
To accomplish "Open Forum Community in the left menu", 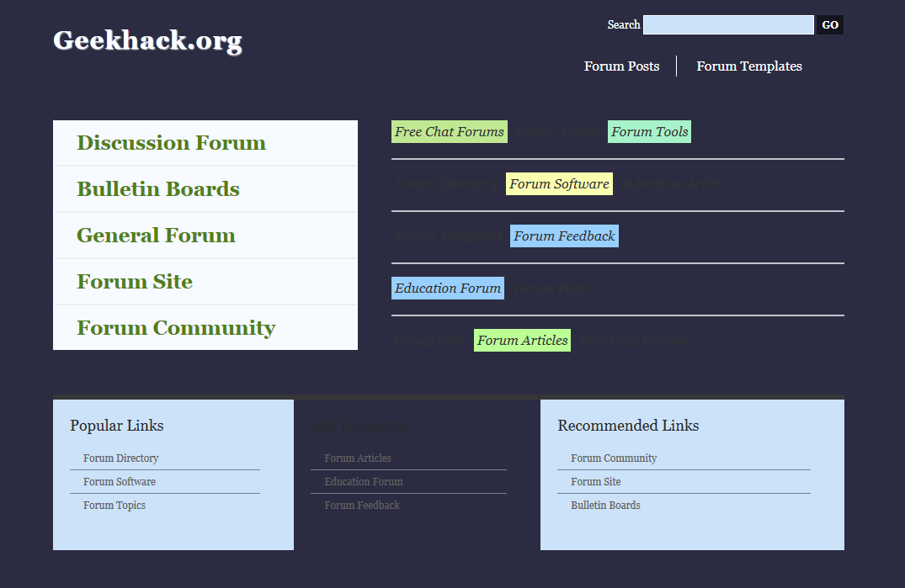I will [176, 328].
